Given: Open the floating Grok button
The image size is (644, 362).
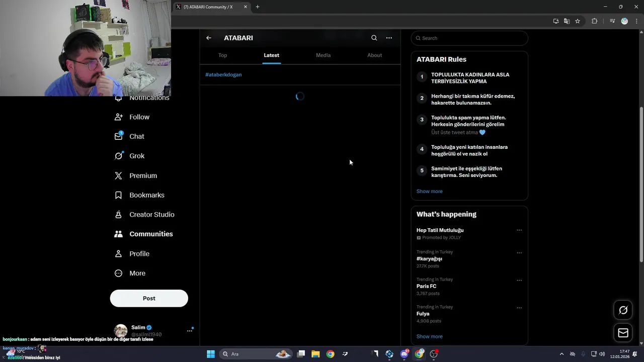Looking at the screenshot, I should point(623,310).
